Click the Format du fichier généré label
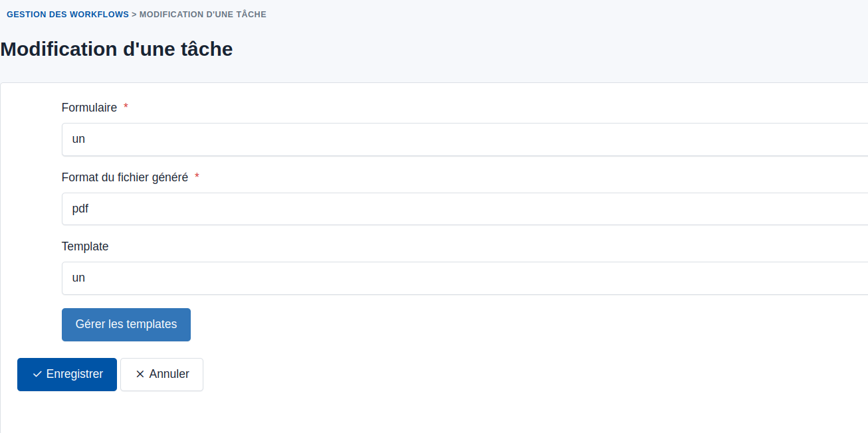Viewport: 868px width, 433px height. (125, 177)
